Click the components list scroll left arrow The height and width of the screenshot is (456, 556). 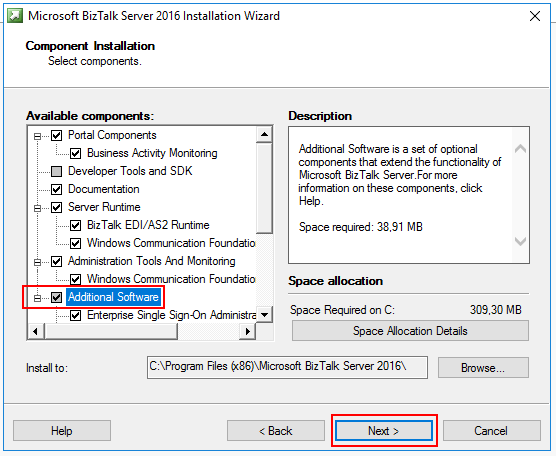tap(35, 332)
